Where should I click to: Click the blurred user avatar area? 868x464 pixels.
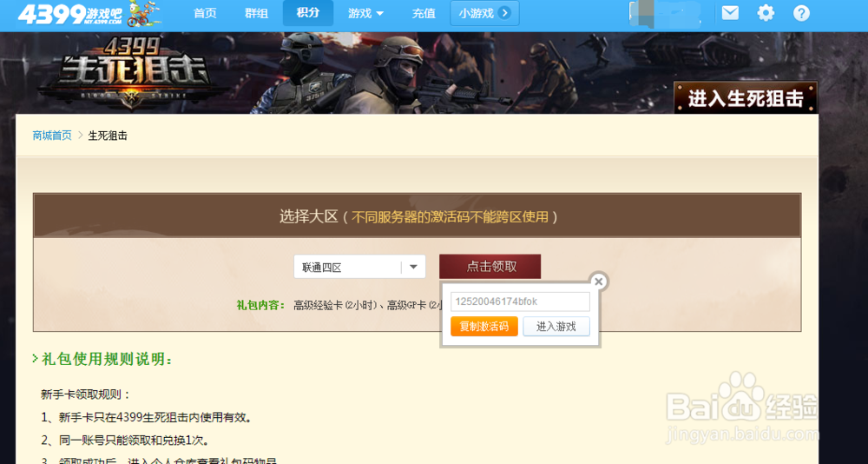pos(666,14)
